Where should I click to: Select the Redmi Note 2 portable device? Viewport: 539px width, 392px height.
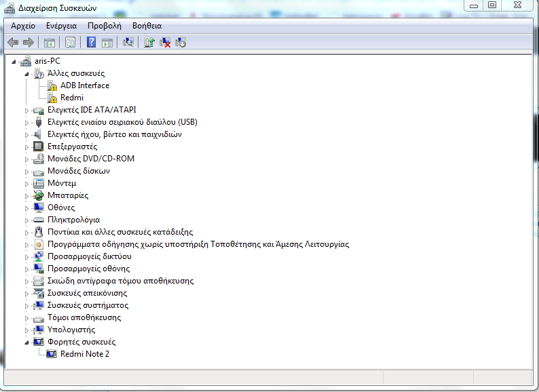84,354
